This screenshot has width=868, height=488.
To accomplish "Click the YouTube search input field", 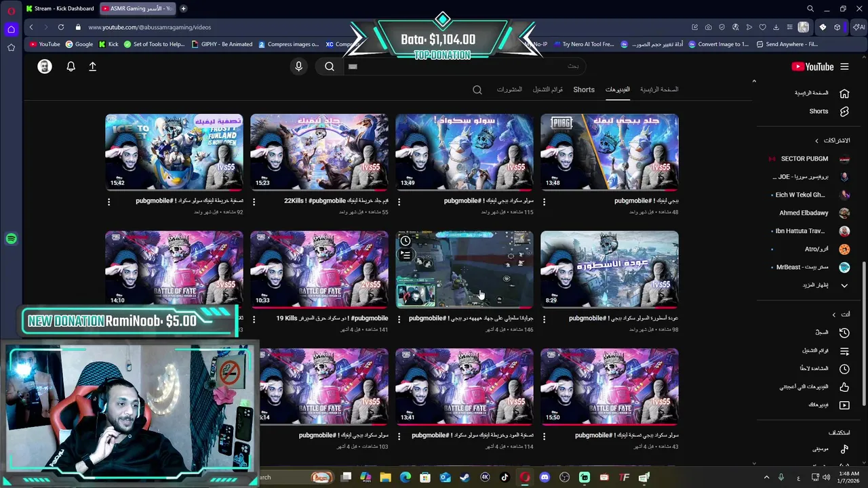I will pos(465,66).
